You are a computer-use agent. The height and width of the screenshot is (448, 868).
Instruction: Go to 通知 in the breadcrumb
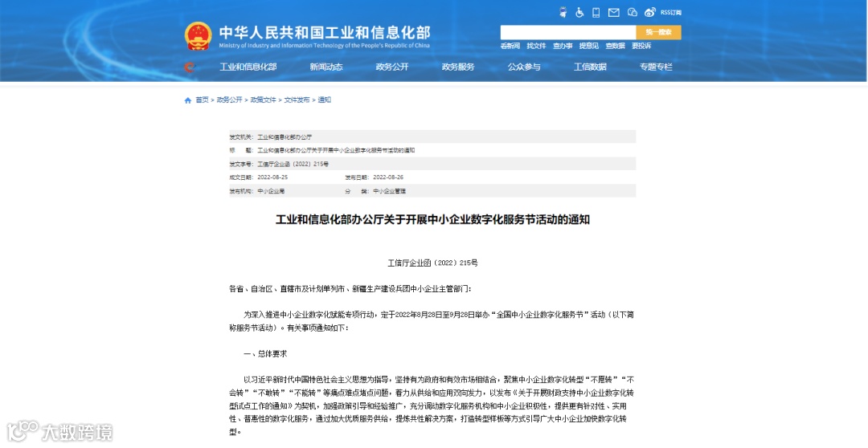(324, 100)
